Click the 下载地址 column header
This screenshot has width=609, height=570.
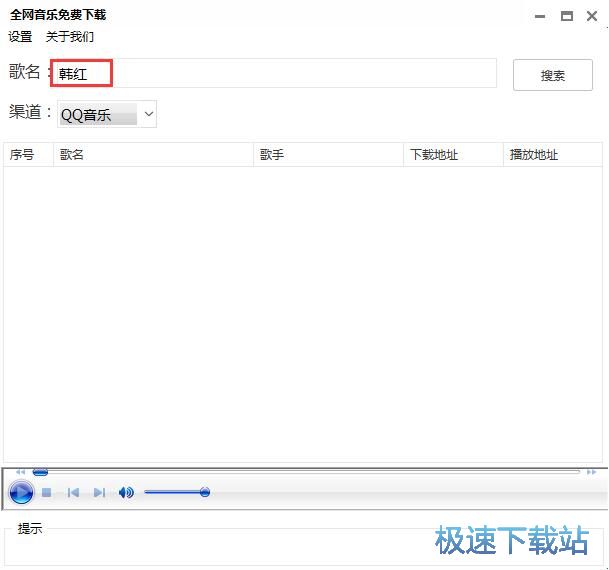[453, 155]
